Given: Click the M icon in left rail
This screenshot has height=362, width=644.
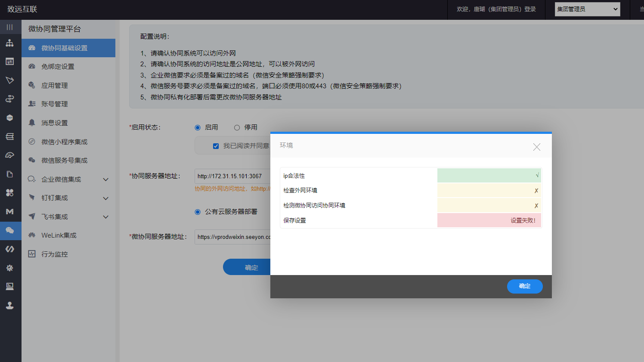Looking at the screenshot, I should pos(9,212).
